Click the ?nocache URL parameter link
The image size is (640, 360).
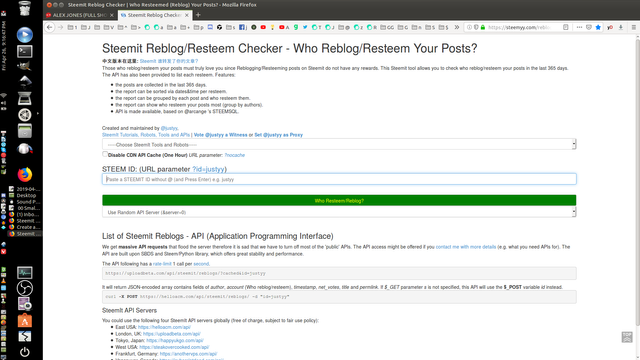click(235, 155)
